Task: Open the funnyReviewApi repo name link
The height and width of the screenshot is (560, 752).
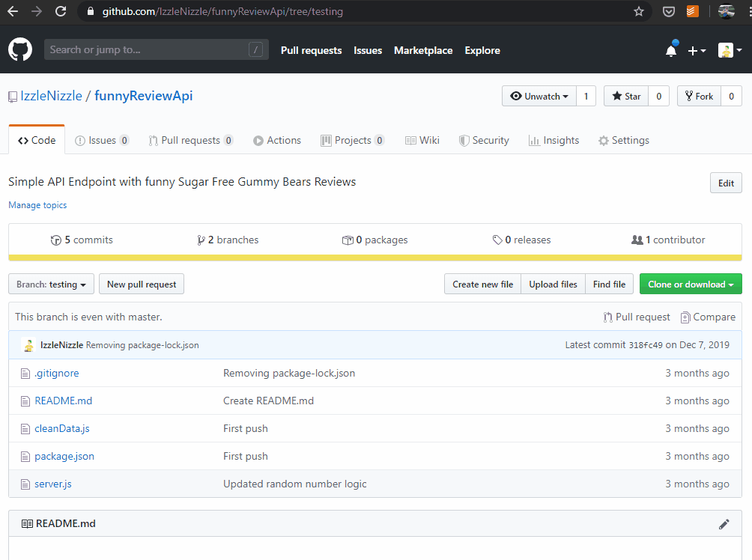Action: (143, 96)
